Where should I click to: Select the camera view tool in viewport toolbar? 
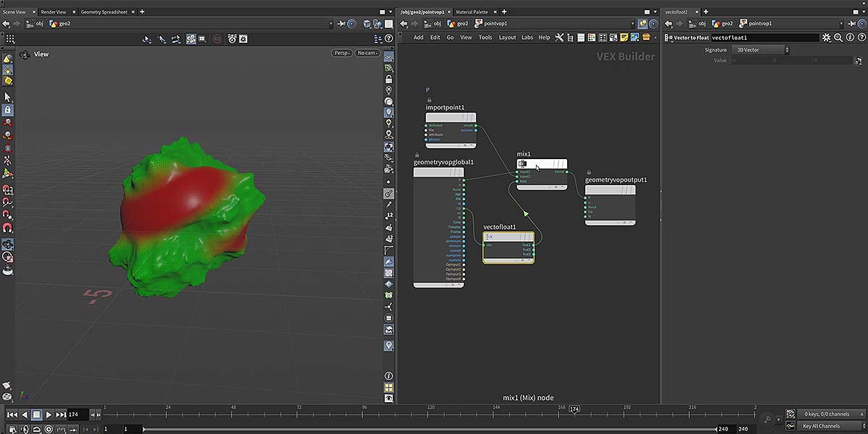click(x=191, y=38)
